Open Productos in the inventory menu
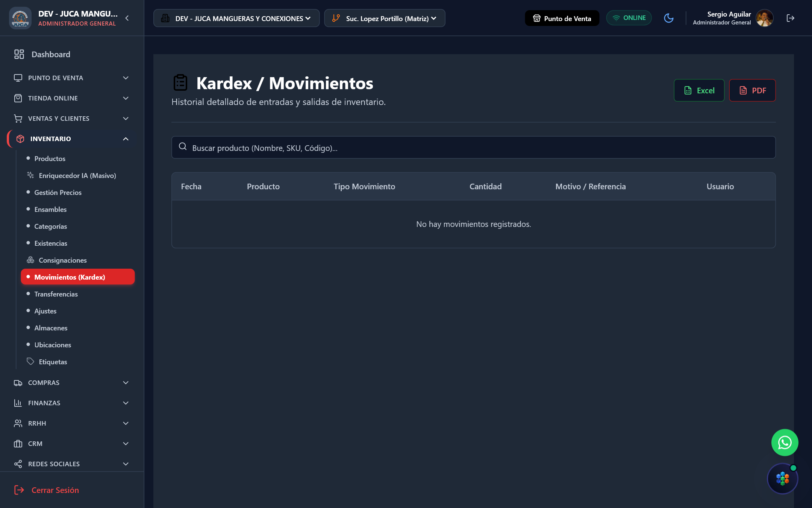 point(78,158)
